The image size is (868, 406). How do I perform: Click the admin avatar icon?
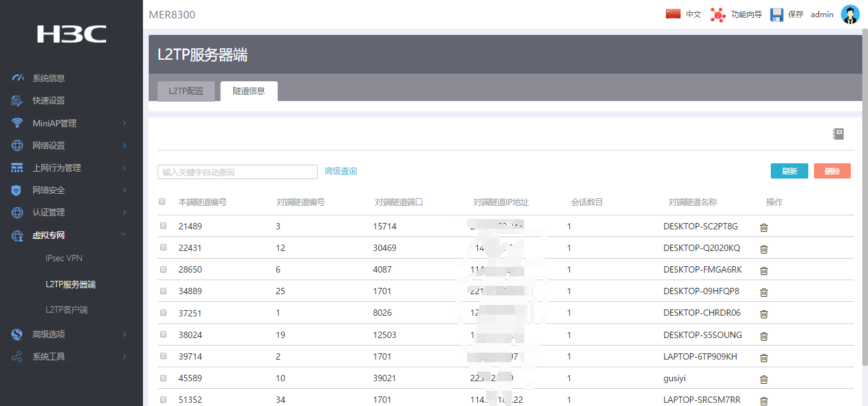(850, 14)
